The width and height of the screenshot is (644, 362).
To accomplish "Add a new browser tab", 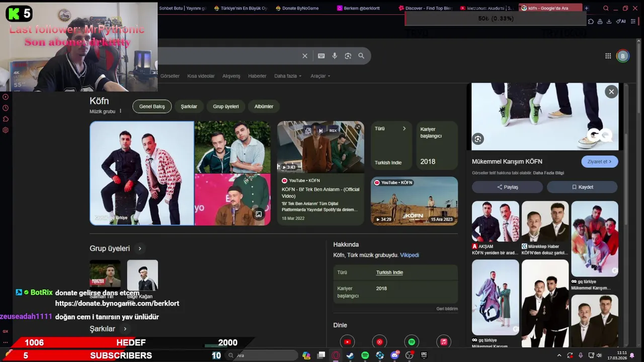I will click(x=586, y=8).
